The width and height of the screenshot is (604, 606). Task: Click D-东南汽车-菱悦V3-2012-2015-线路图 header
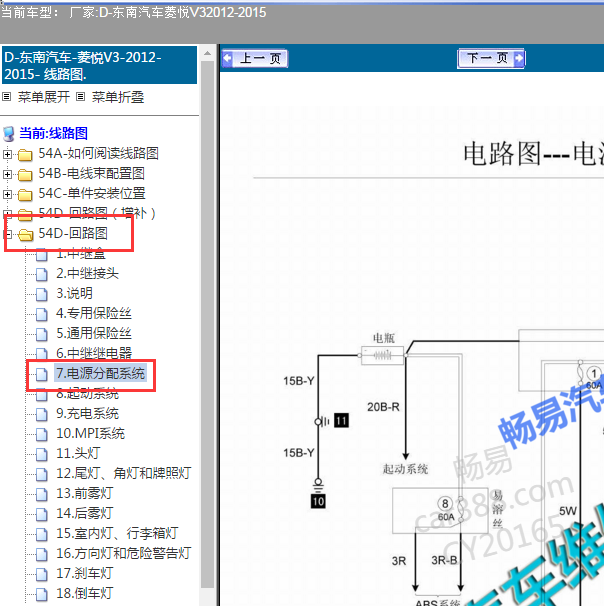99,65
